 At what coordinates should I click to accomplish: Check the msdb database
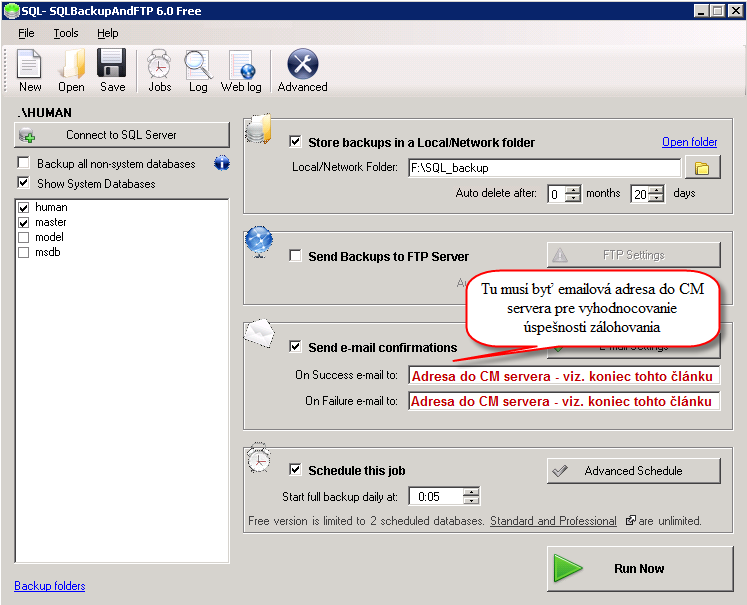[x=23, y=252]
